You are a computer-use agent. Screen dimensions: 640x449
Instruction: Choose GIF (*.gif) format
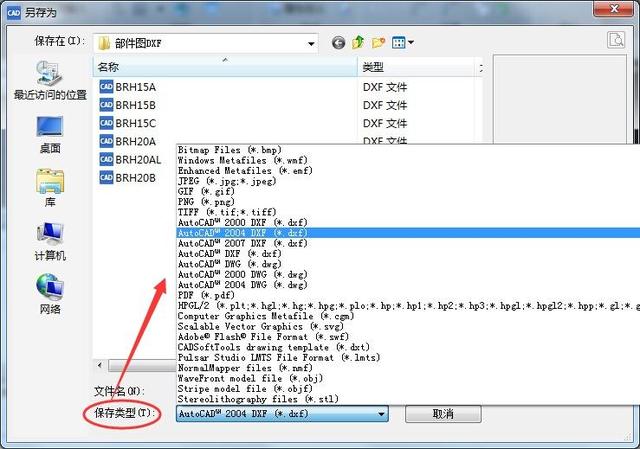coord(408,191)
